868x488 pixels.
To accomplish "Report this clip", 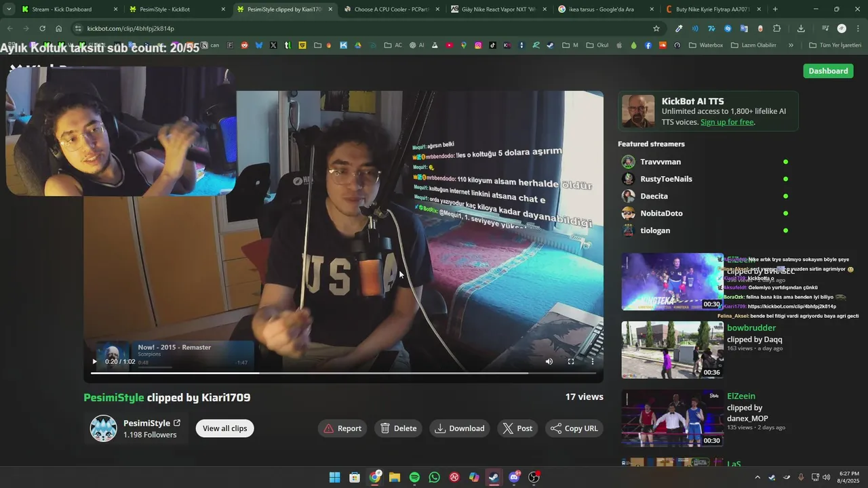I will coord(342,428).
